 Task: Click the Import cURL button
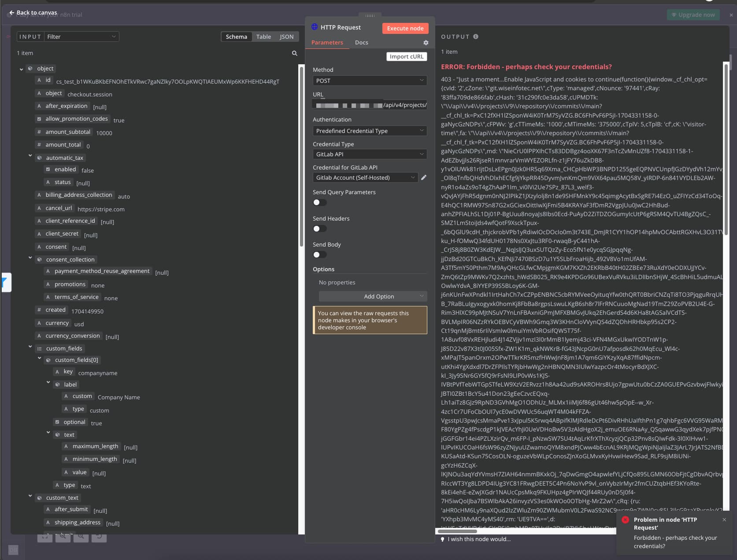tap(406, 56)
